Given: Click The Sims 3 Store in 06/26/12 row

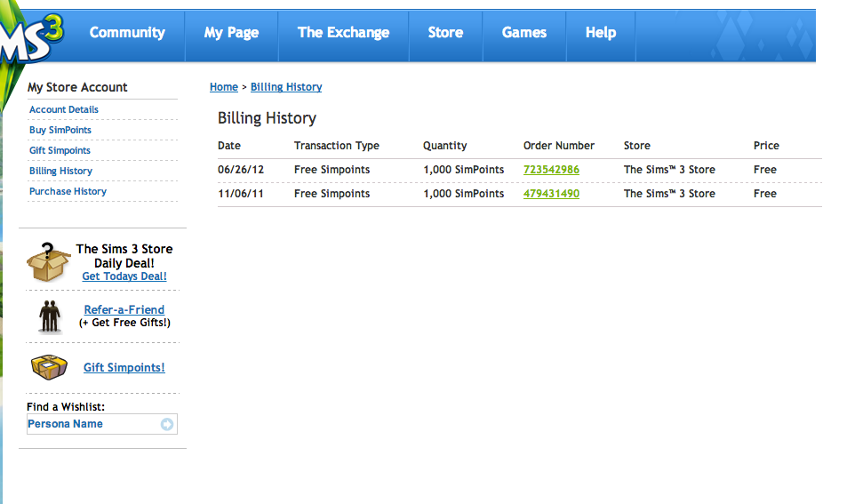Looking at the screenshot, I should (669, 170).
